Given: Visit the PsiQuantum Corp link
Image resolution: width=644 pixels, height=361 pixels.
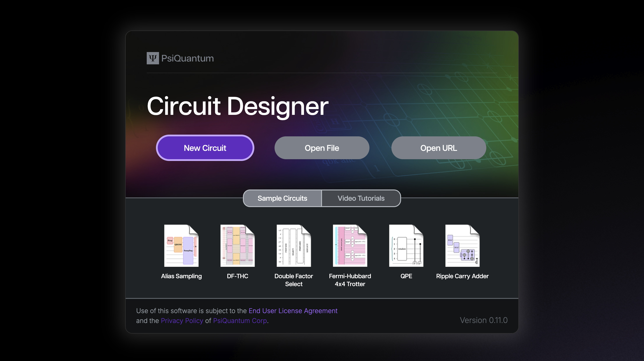Looking at the screenshot, I should (240, 321).
